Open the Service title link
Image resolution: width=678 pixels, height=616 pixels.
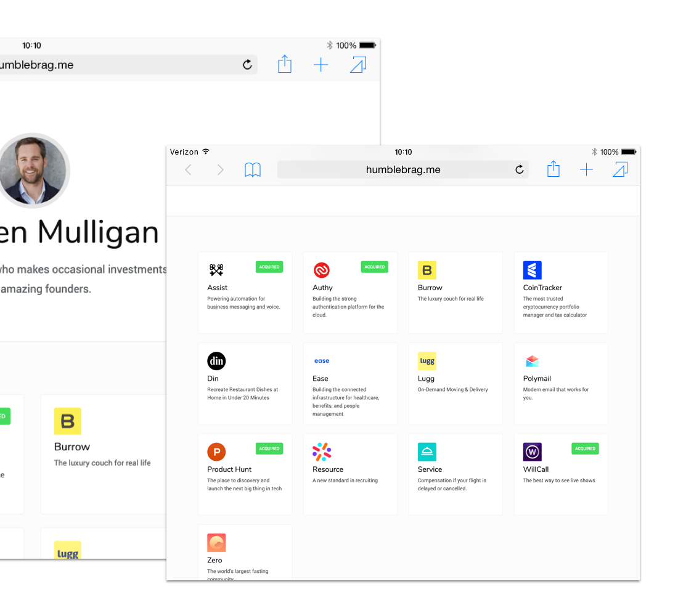[x=430, y=469]
